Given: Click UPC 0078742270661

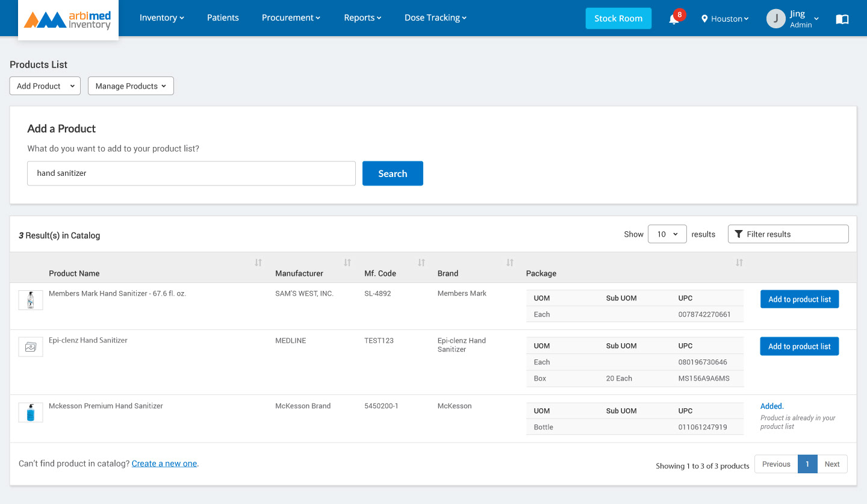Looking at the screenshot, I should tap(704, 314).
